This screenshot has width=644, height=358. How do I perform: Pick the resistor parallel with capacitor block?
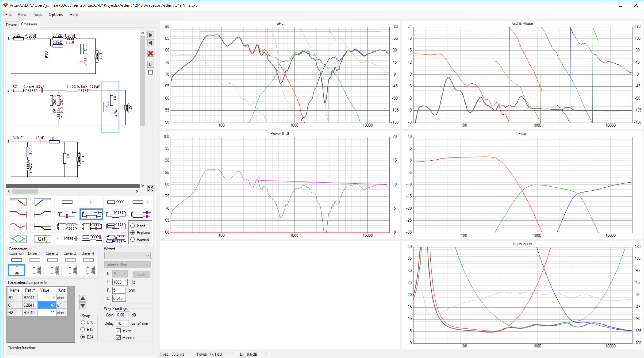click(67, 214)
